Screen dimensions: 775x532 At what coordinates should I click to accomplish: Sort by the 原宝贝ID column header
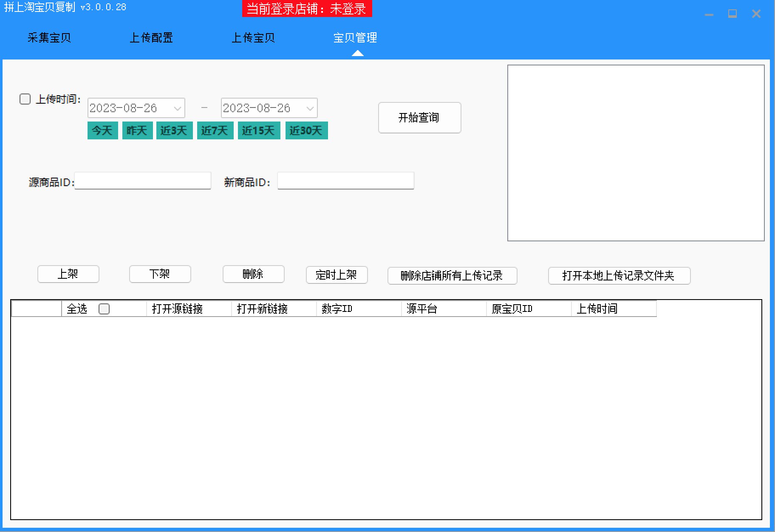pyautogui.click(x=529, y=309)
